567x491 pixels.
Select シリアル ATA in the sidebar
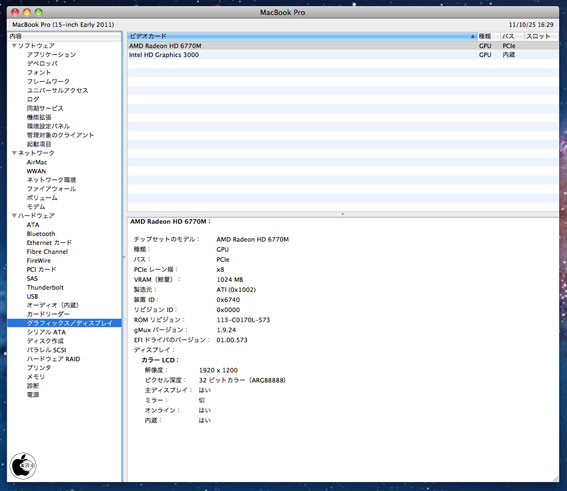46,332
